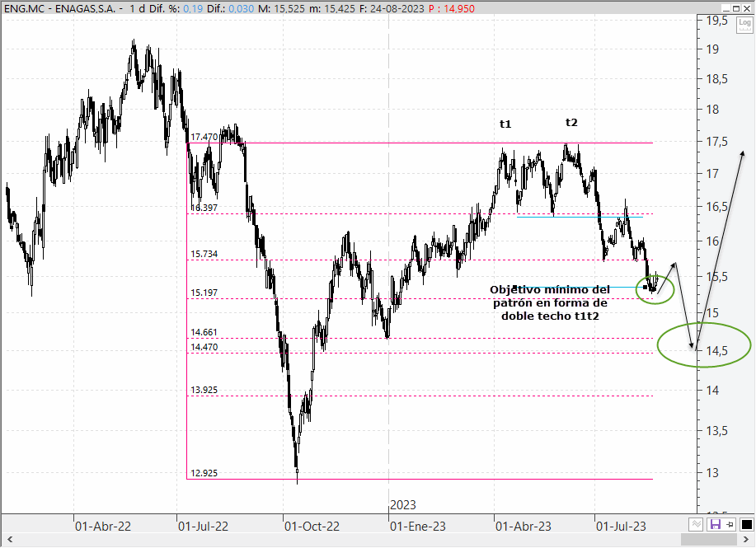Click the 17,5 price axis label

click(717, 142)
